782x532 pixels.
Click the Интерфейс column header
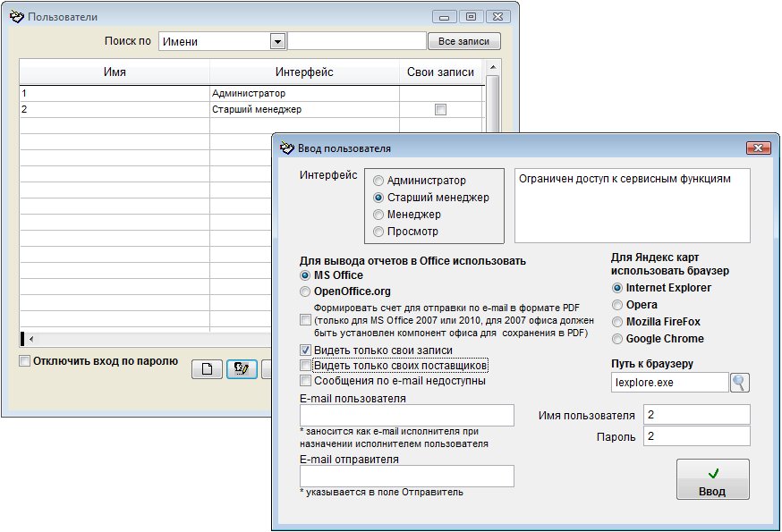pyautogui.click(x=304, y=72)
